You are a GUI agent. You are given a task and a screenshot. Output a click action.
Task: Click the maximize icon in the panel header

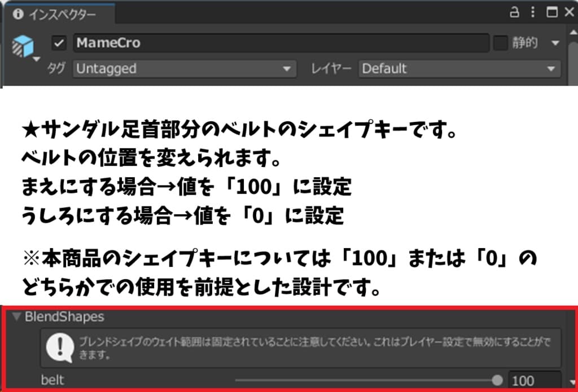(x=551, y=11)
